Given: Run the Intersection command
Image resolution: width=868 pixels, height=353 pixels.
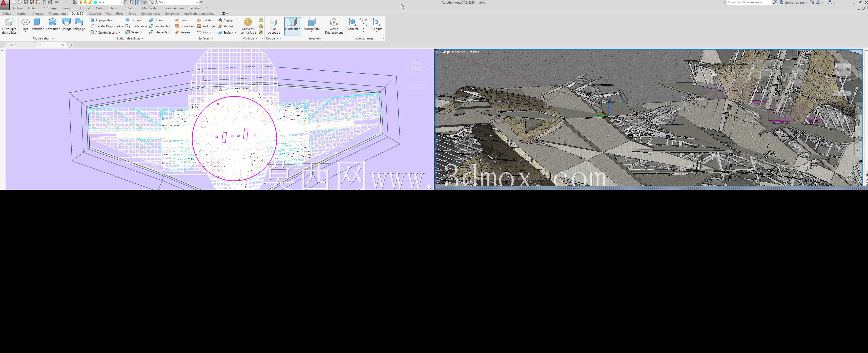Looking at the screenshot, I should (x=160, y=32).
